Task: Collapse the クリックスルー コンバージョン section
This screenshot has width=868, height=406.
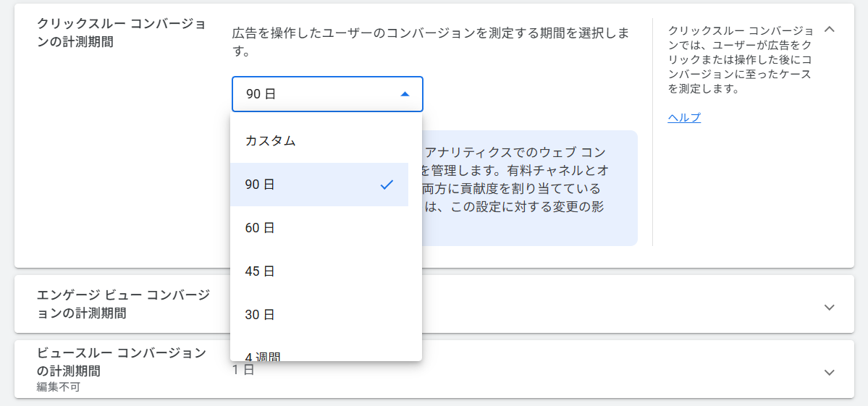Action: [x=829, y=30]
